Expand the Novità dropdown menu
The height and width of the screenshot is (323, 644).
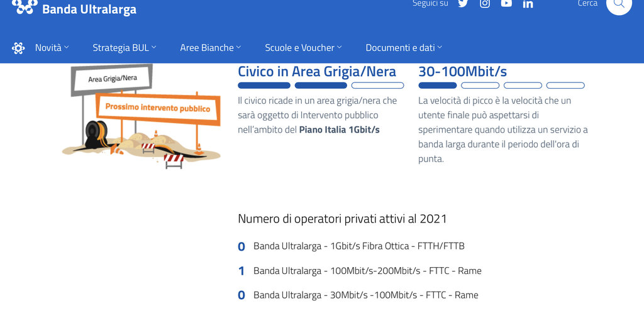(x=52, y=48)
